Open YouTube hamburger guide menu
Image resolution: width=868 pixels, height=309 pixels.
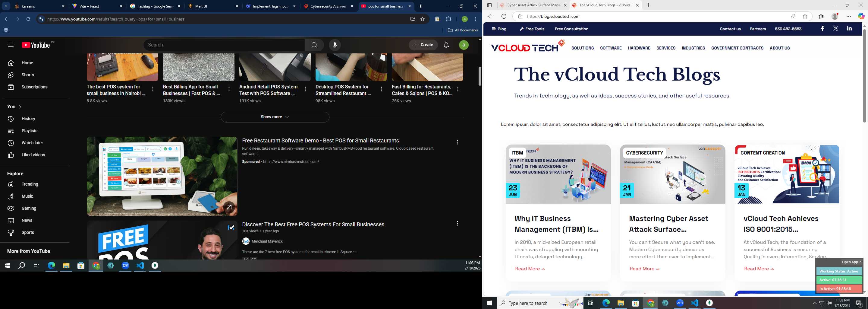coord(11,45)
